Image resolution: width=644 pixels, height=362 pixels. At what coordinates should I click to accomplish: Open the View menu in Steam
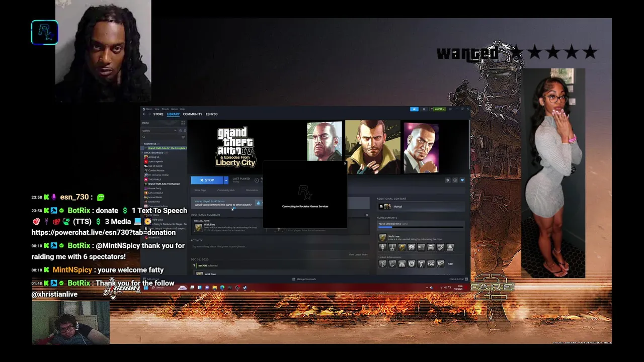157,109
